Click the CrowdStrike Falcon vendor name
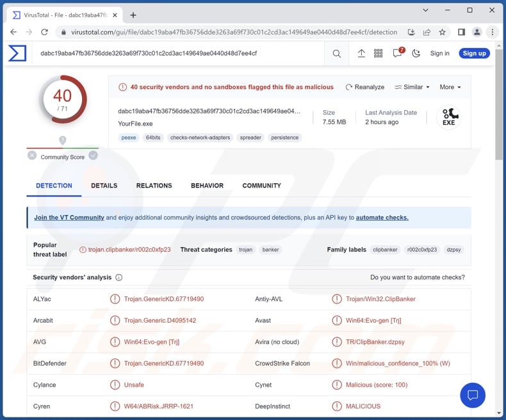 [x=282, y=364]
